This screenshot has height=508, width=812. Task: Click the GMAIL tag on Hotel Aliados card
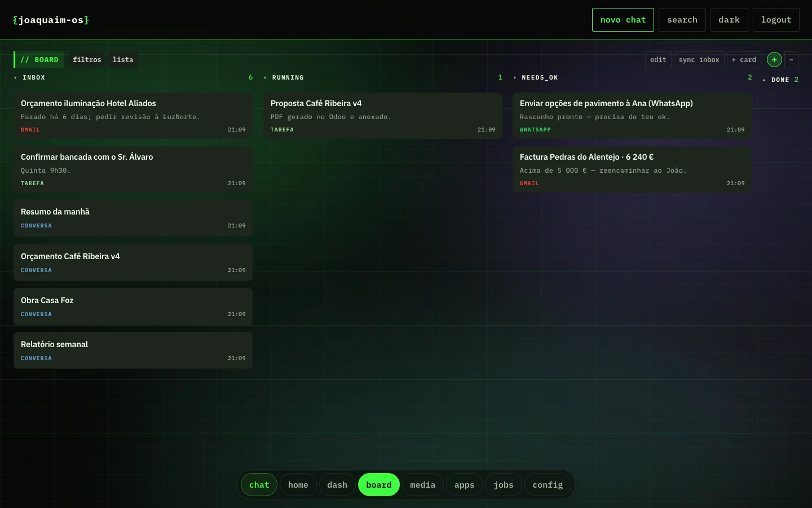30,130
